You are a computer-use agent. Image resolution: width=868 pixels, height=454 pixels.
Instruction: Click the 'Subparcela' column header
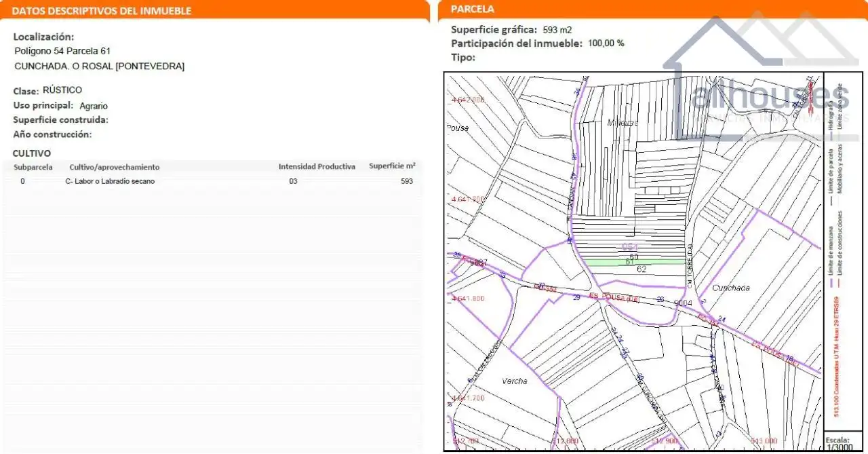pyautogui.click(x=33, y=167)
